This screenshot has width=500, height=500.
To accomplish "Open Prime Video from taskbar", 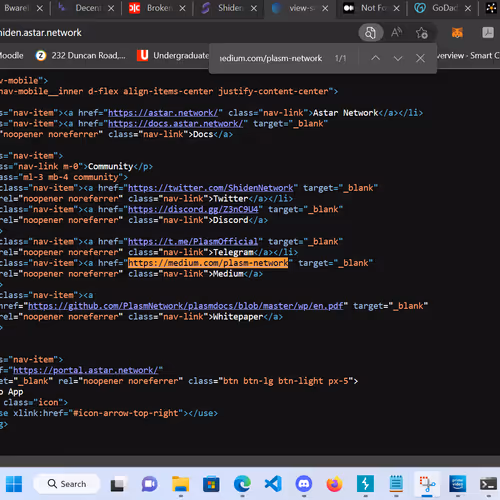I will [x=458, y=484].
